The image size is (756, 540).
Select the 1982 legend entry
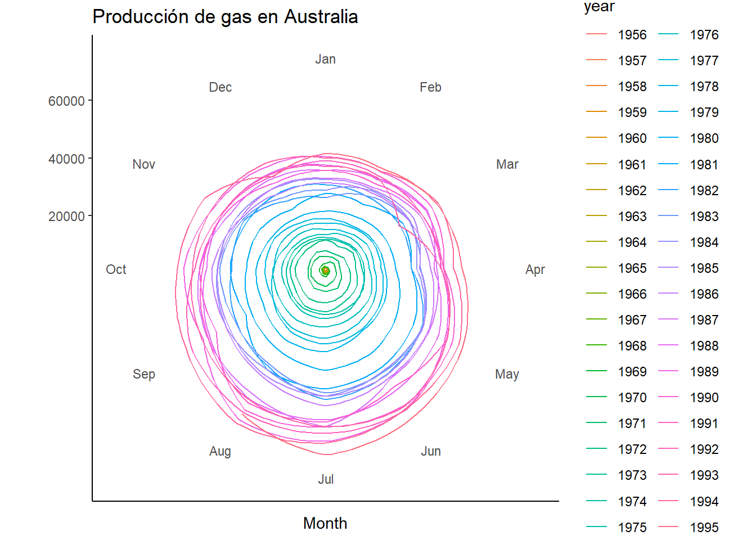(688, 191)
